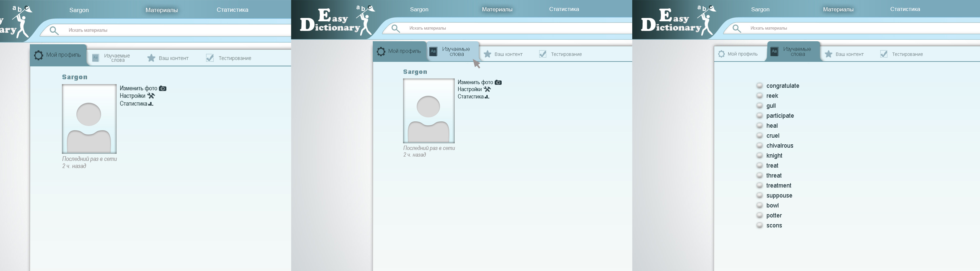Viewport: 980px width, 271px height.
Task: Click the profile avatar placeholder on the middle screen
Action: 429,111
